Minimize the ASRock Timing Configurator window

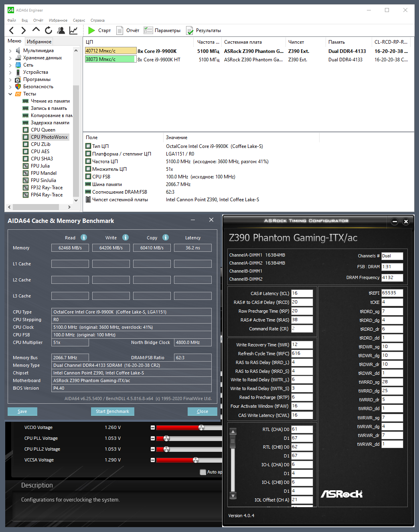(395, 221)
